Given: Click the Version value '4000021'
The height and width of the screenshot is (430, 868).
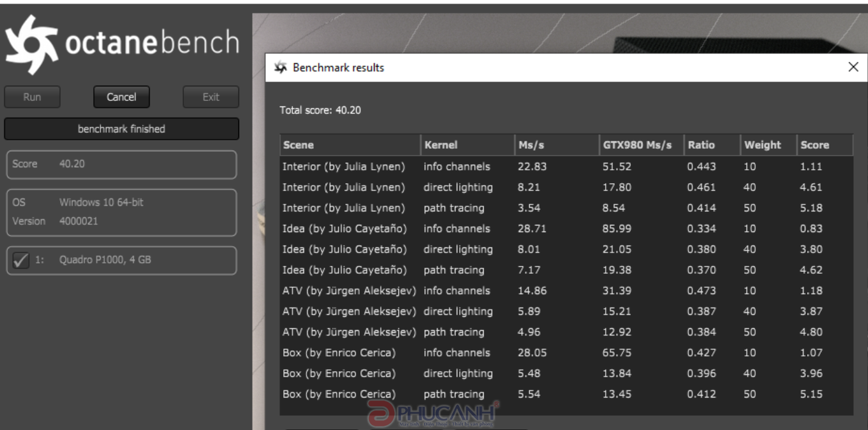Looking at the screenshot, I should 78,221.
